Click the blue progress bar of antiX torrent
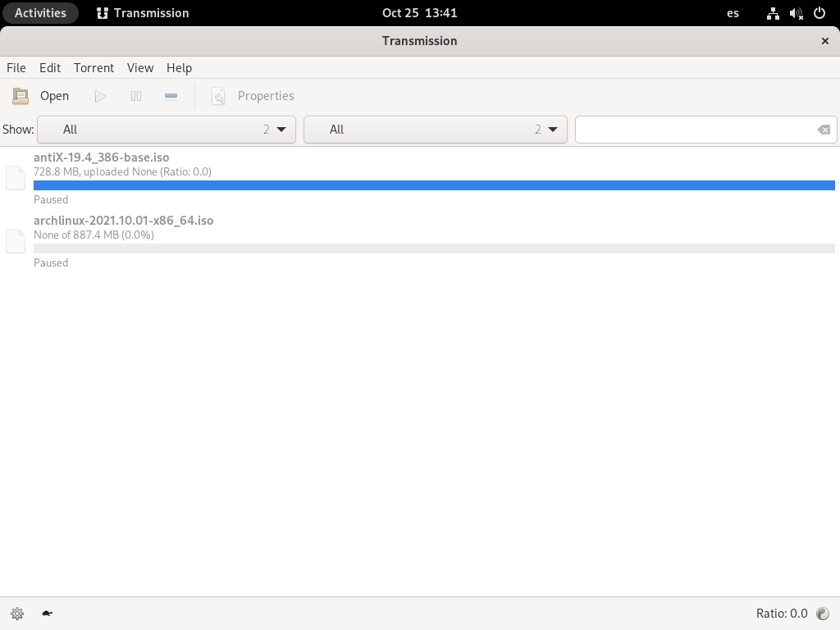Screen dimensions: 840x630 point(434,185)
